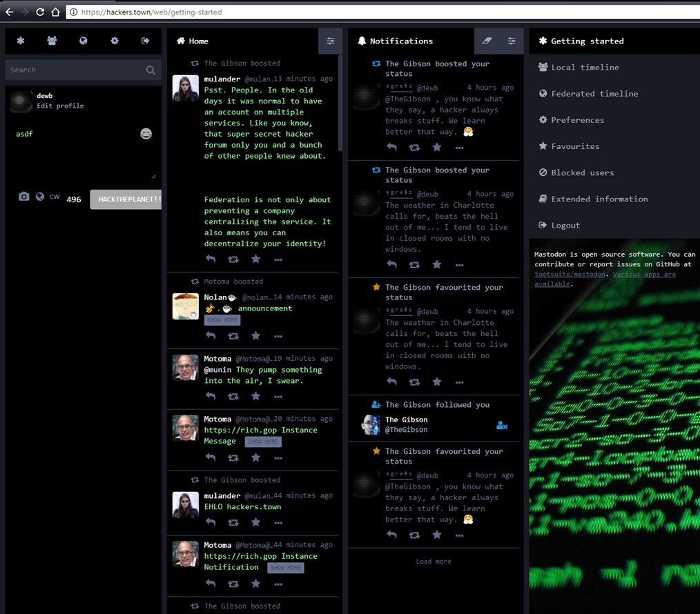700x614 pixels.
Task: Click the compose text area containing 'asdf'
Action: [x=83, y=152]
